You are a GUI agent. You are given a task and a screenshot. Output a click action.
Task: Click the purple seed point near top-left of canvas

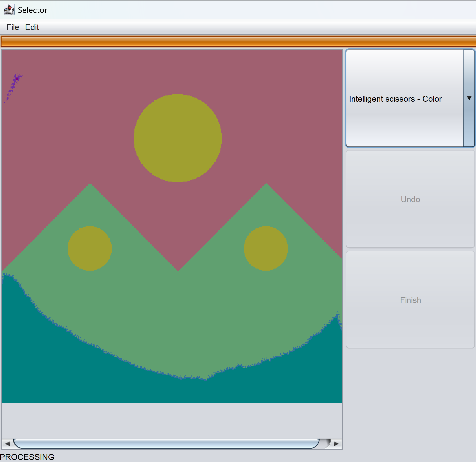pos(17,79)
